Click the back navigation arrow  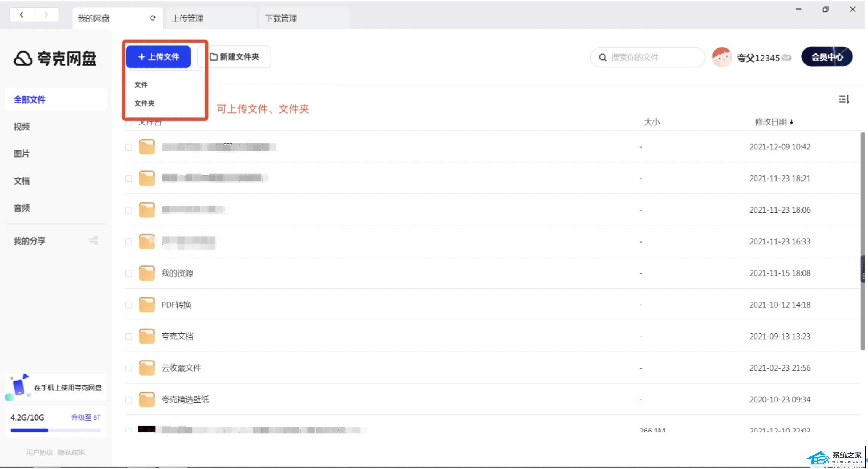[22, 15]
